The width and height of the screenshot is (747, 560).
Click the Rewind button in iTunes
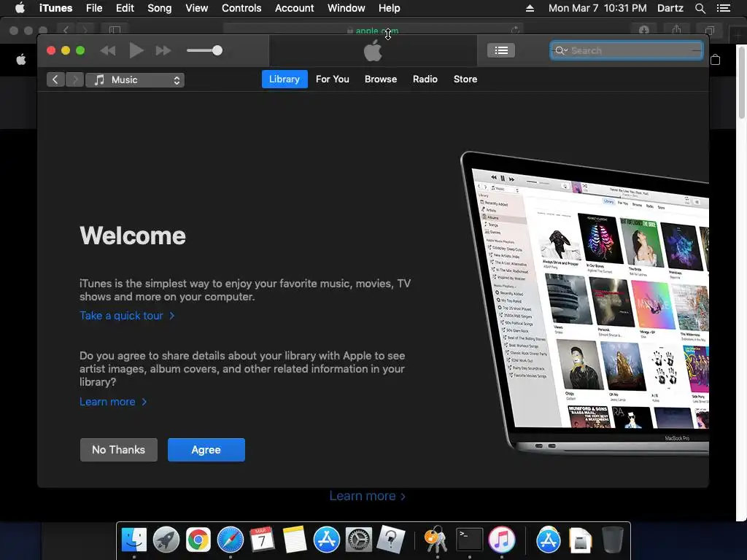[108, 50]
